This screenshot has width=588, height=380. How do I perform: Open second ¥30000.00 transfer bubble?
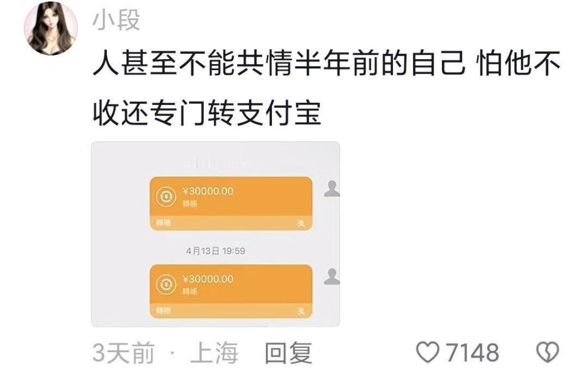(231, 291)
